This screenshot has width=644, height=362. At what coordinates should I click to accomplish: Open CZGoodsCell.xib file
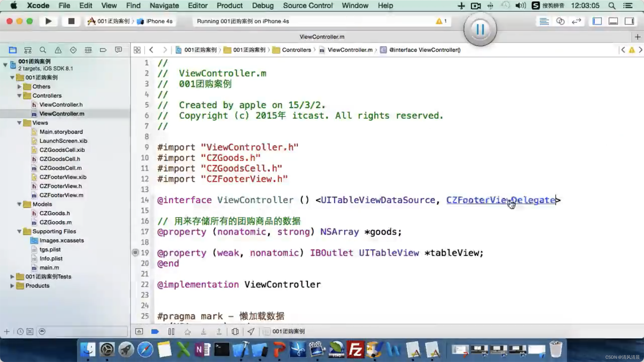[62, 150]
